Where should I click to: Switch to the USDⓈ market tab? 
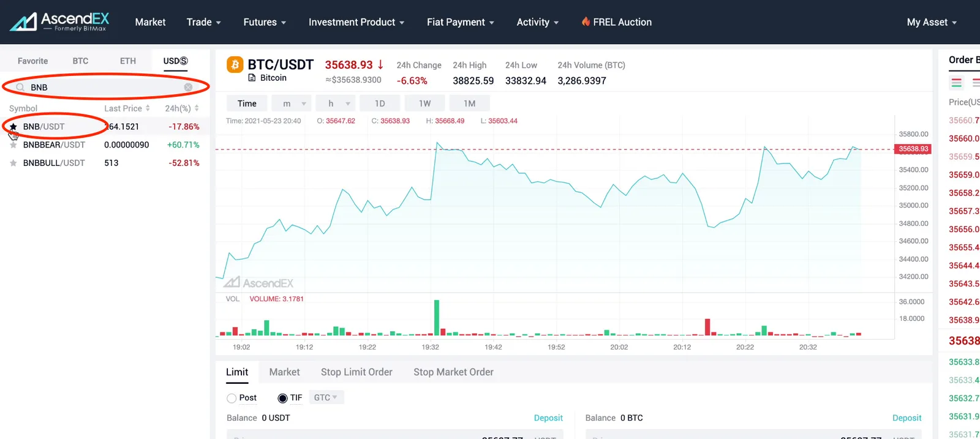pos(175,61)
